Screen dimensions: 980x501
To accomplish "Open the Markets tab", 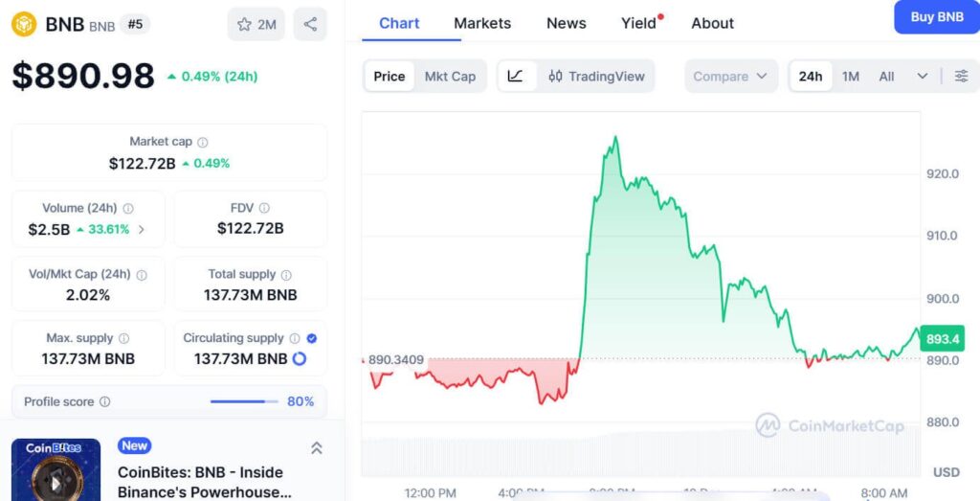I will [x=482, y=23].
